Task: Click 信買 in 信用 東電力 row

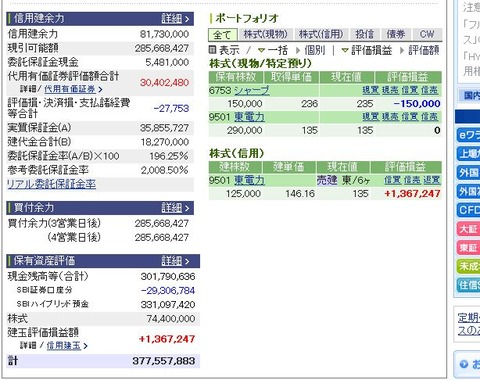Action: click(392, 180)
